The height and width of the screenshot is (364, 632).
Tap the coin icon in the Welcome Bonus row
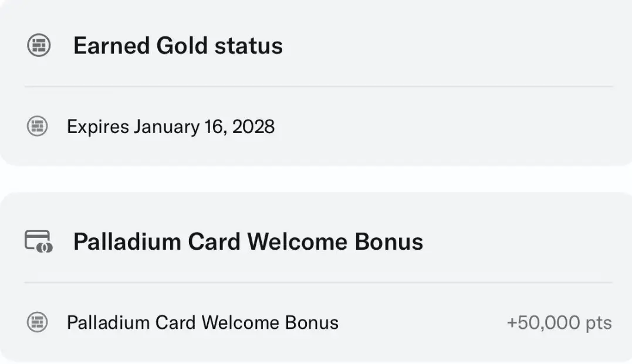(38, 322)
